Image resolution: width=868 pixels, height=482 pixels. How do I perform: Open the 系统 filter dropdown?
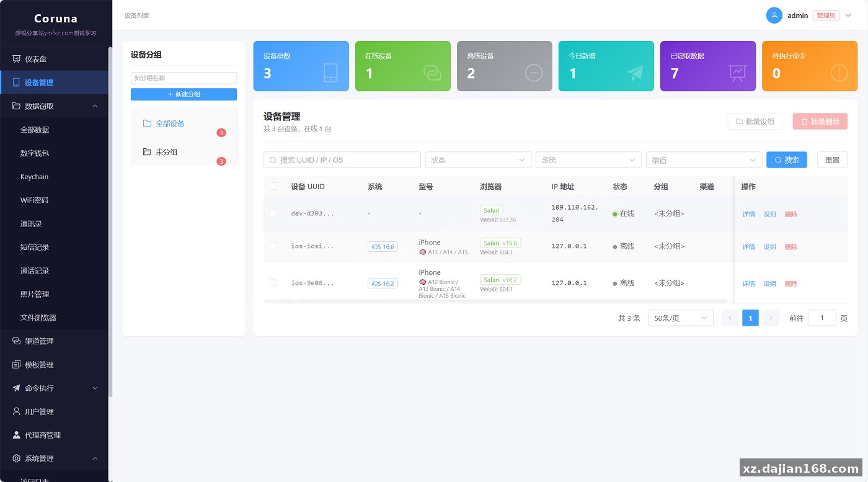coord(588,159)
